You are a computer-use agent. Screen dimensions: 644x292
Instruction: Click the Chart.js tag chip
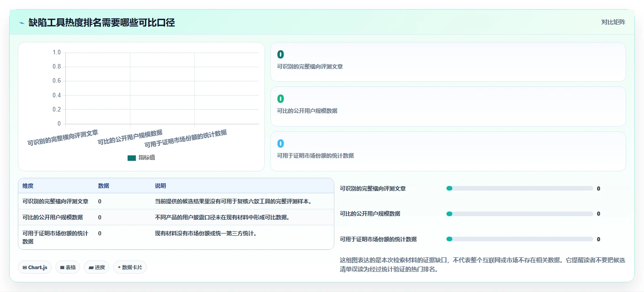pyautogui.click(x=35, y=267)
